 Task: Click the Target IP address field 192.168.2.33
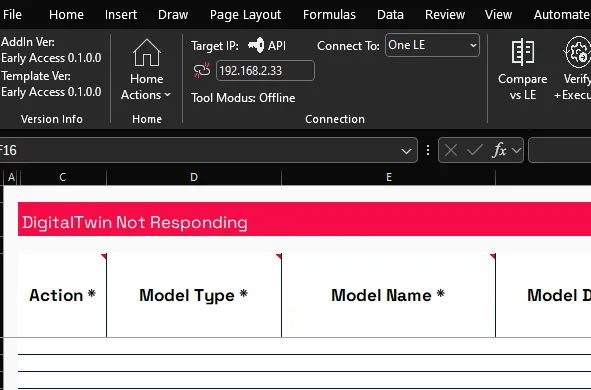coord(265,70)
